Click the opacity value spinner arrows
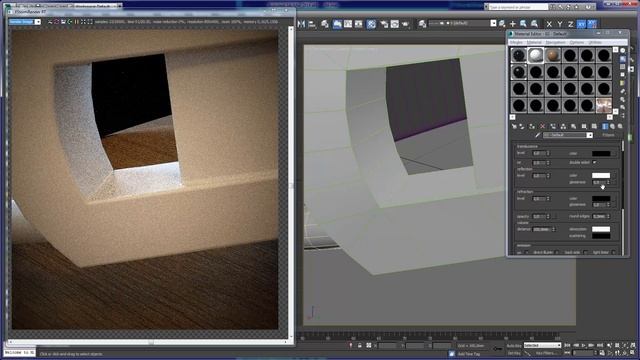 click(x=548, y=216)
